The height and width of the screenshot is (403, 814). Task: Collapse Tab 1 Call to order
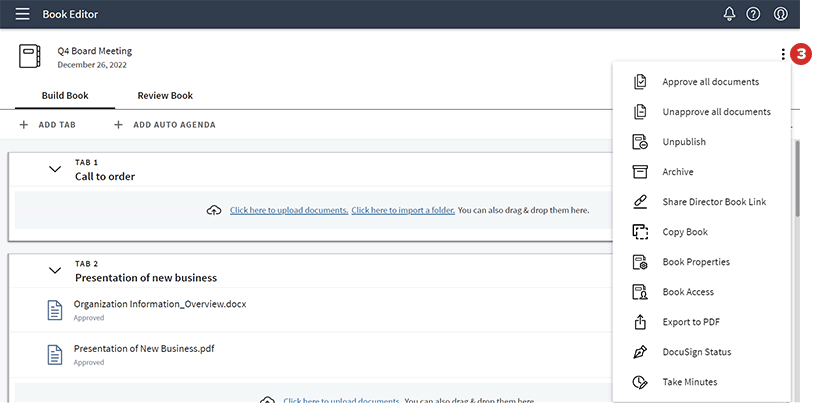click(x=55, y=169)
